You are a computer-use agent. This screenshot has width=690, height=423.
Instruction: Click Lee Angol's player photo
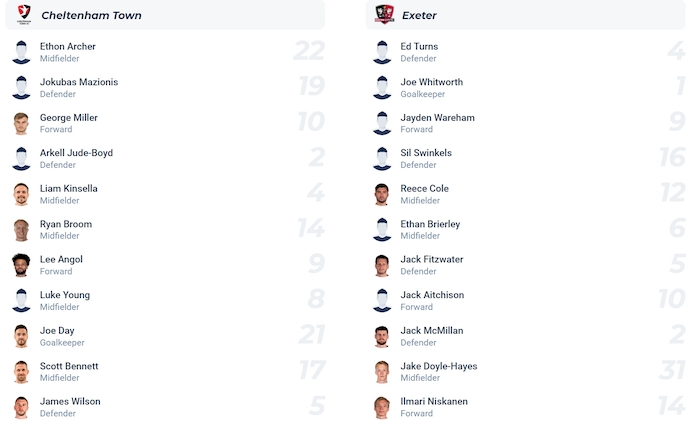click(21, 265)
